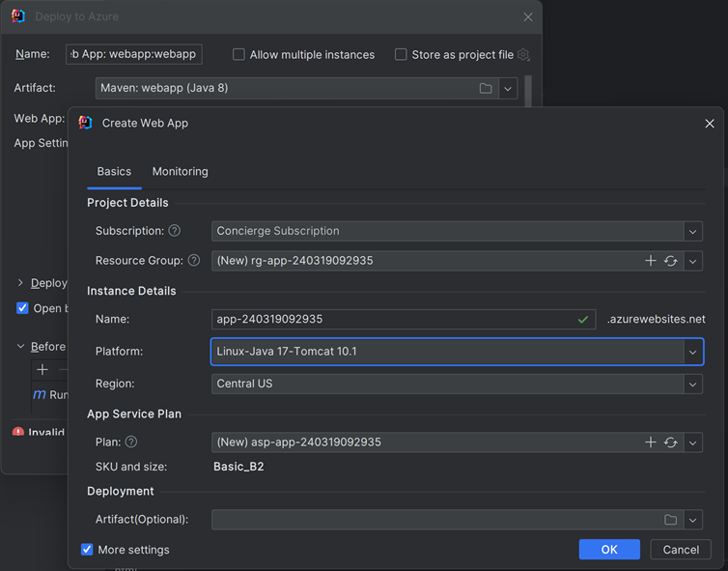Switch to the Monitoring tab
728x571 pixels.
click(180, 171)
